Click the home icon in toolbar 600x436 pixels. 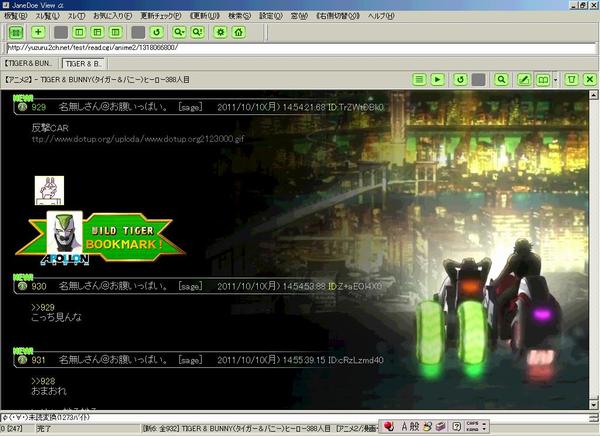click(239, 33)
